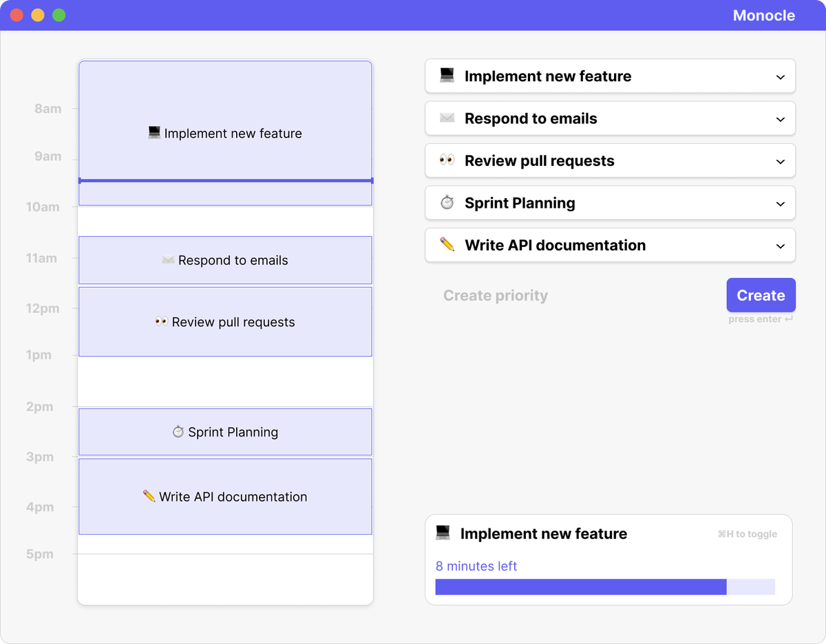Click the 5pm time label
The width and height of the screenshot is (826, 644).
[40, 554]
